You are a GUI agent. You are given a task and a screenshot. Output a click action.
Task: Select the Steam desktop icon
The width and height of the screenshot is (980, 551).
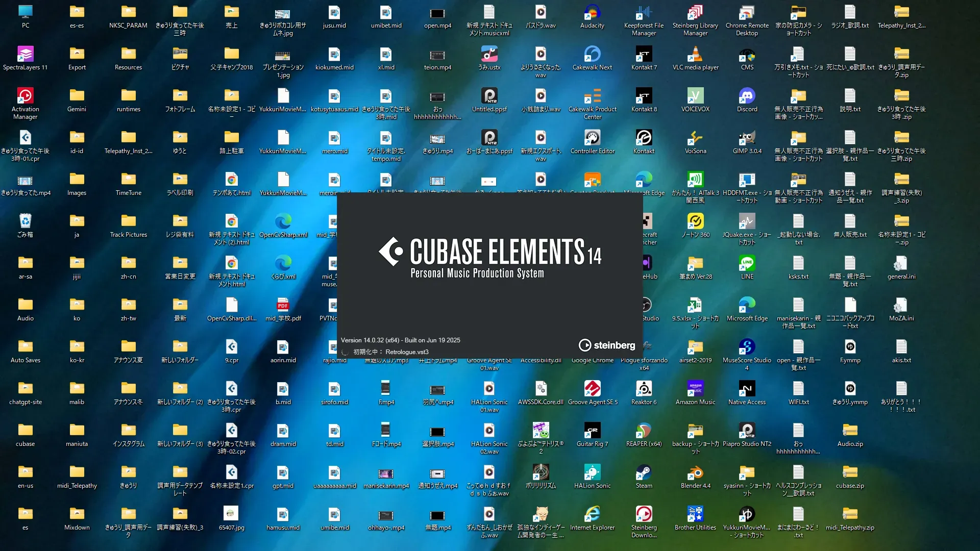point(644,473)
